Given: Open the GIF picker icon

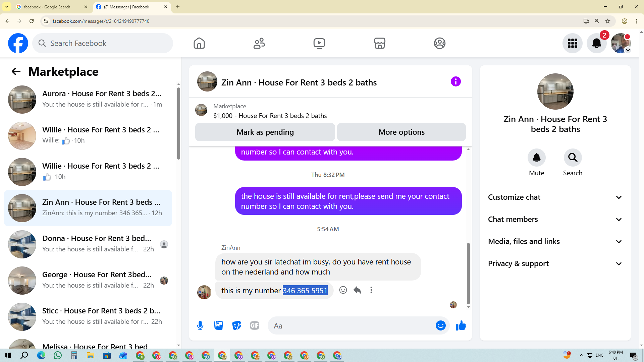Looking at the screenshot, I should (255, 325).
